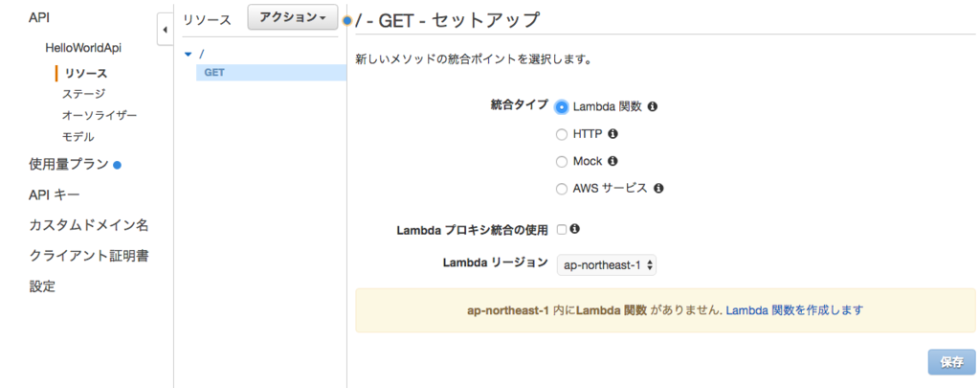The width and height of the screenshot is (980, 388).
Task: Open オーソライザー in sidebar
Action: point(100,116)
